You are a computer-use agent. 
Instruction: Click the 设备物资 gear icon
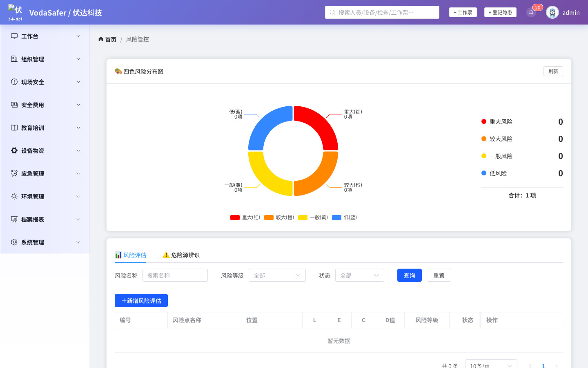tap(14, 150)
